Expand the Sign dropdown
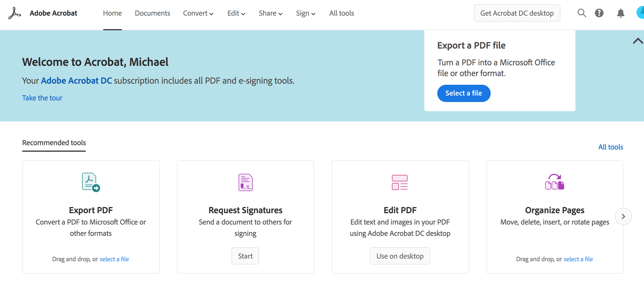The width and height of the screenshot is (644, 285). [305, 13]
